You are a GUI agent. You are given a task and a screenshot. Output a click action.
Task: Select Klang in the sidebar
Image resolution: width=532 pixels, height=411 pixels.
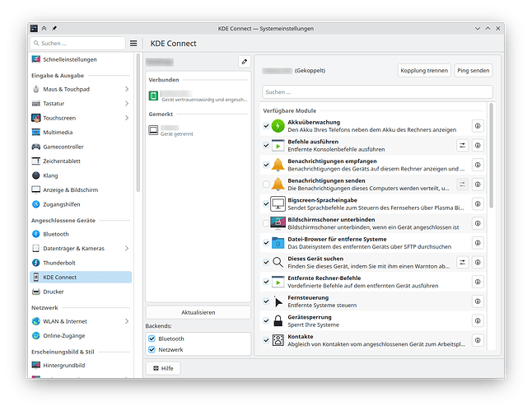(81, 175)
